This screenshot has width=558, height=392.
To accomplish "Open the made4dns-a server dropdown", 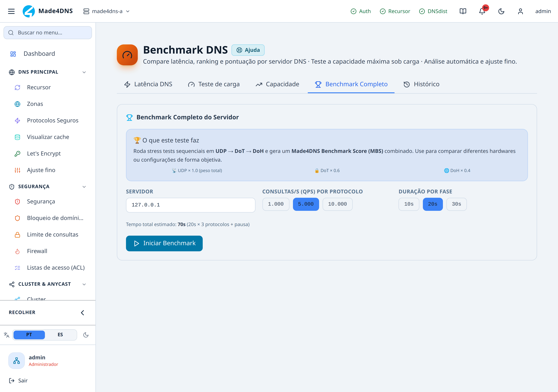I will pyautogui.click(x=107, y=11).
